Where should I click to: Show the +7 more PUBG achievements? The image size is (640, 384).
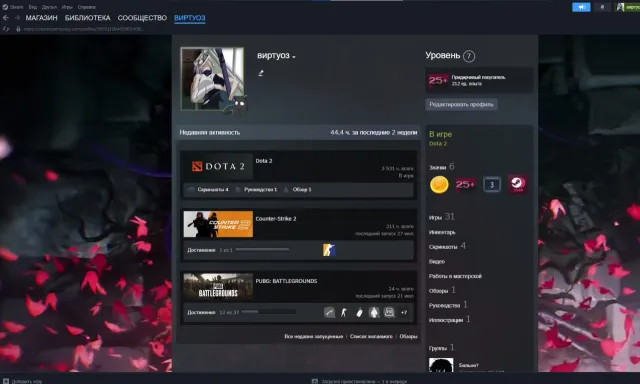pos(404,313)
